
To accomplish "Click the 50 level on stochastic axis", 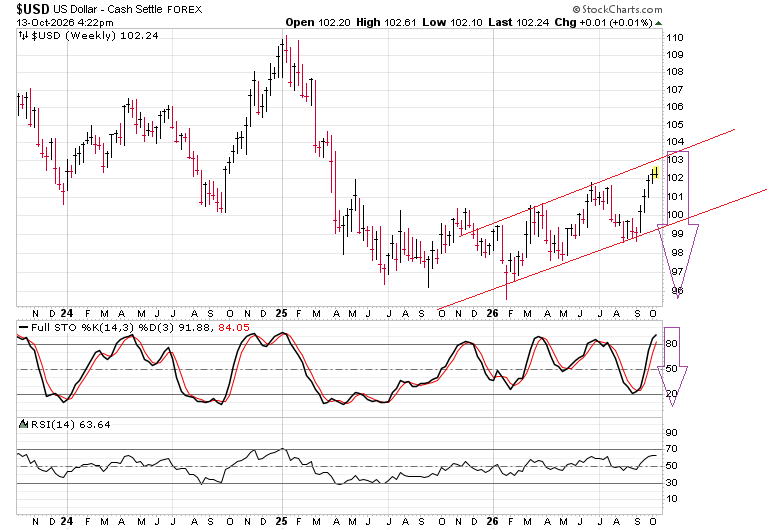I will pos(672,369).
